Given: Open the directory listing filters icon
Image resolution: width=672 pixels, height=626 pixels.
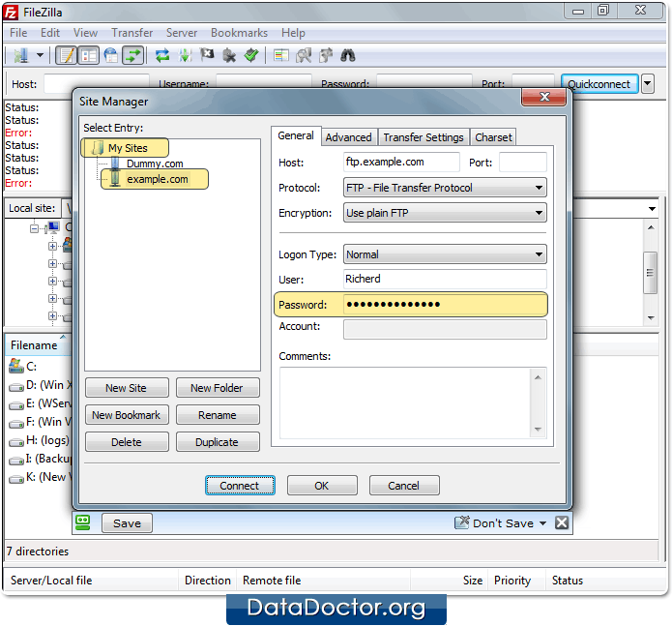Looking at the screenshot, I should 281,55.
